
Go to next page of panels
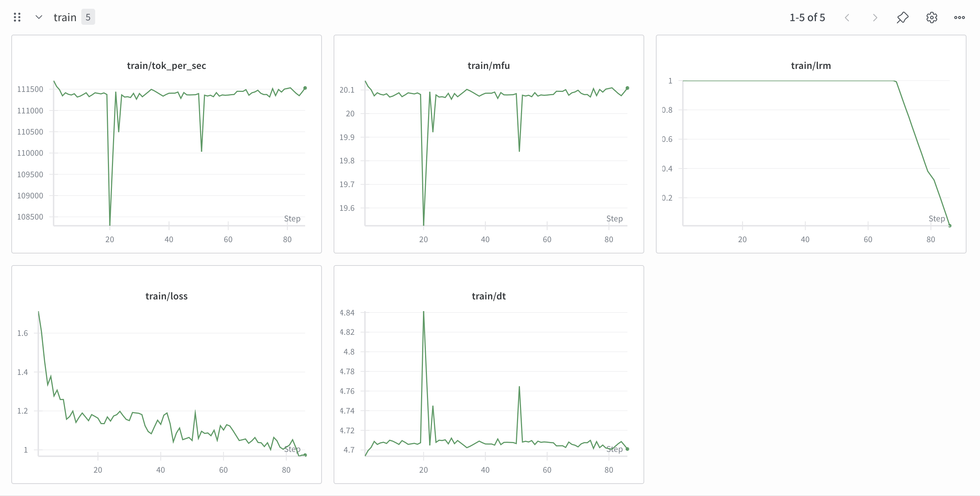[875, 18]
